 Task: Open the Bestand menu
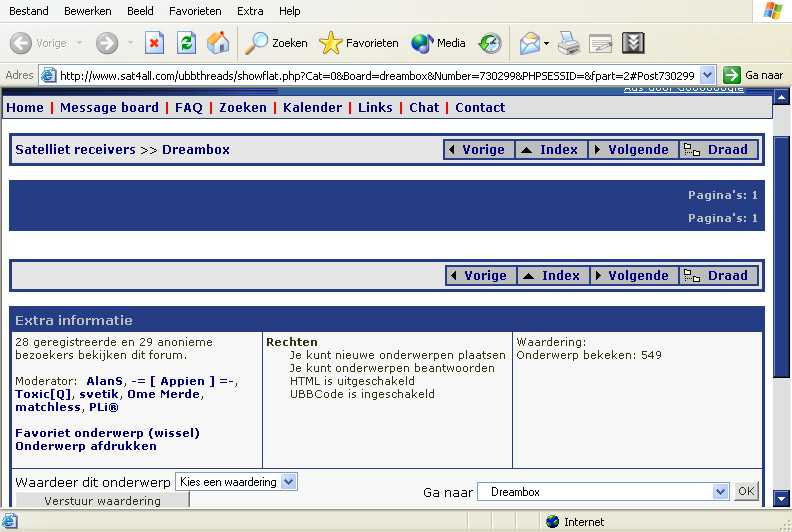29,11
